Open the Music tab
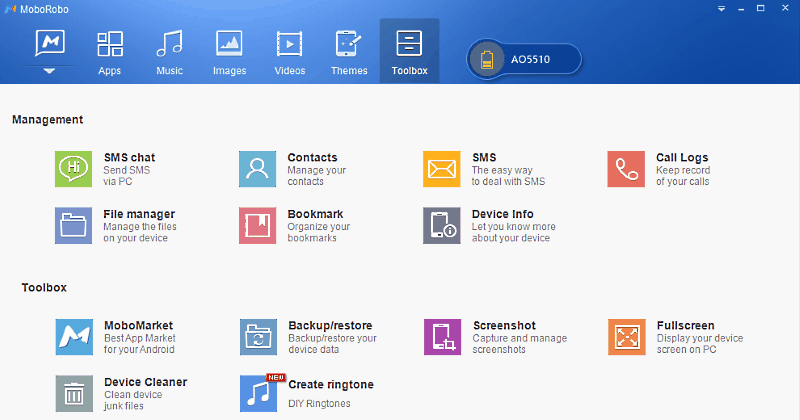Image resolution: width=800 pixels, height=420 pixels. [169, 52]
